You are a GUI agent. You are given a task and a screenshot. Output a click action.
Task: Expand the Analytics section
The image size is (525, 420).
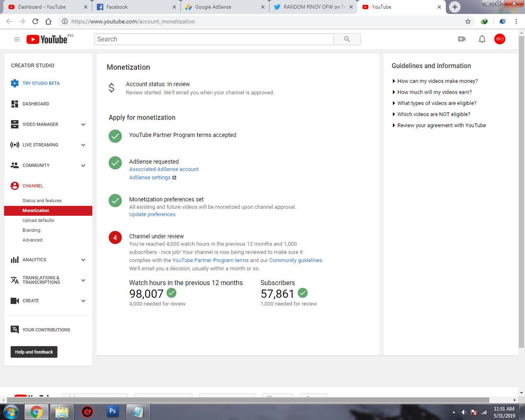(83, 260)
